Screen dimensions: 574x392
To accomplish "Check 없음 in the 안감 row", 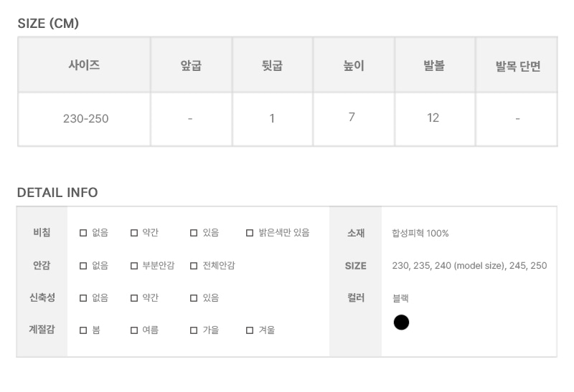I will tap(83, 266).
